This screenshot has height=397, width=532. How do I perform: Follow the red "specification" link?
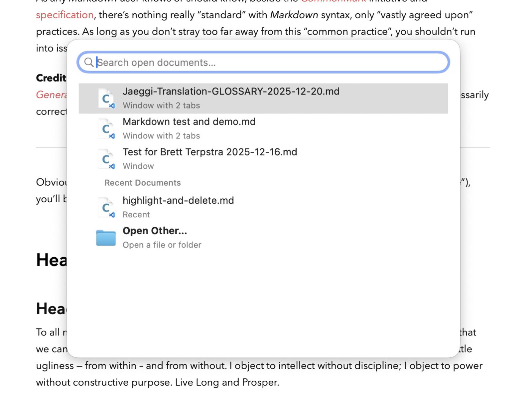(x=65, y=15)
